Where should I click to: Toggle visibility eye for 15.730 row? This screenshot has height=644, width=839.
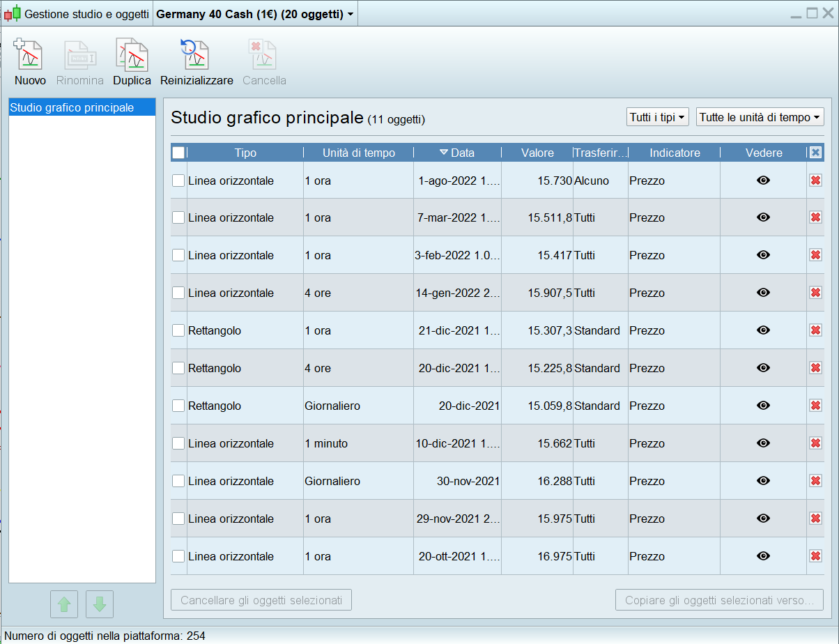click(763, 181)
